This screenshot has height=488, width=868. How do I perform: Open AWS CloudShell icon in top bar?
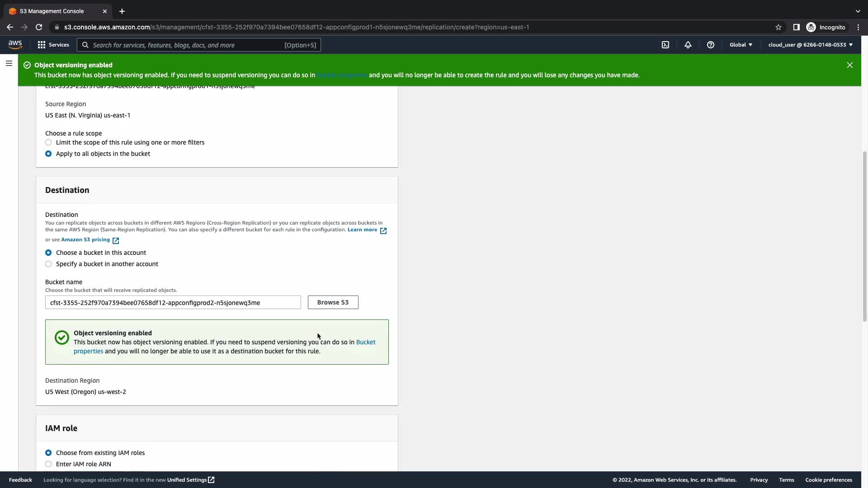[x=665, y=45]
